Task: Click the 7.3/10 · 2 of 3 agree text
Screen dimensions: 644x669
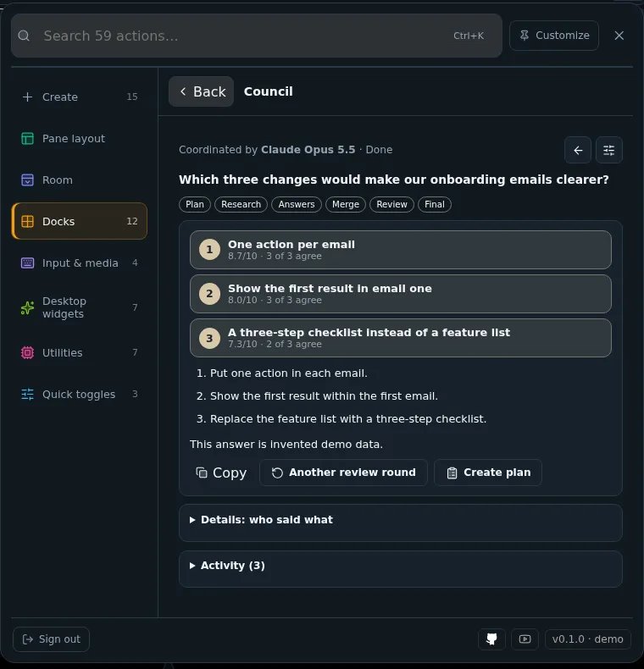Action: pos(275,344)
